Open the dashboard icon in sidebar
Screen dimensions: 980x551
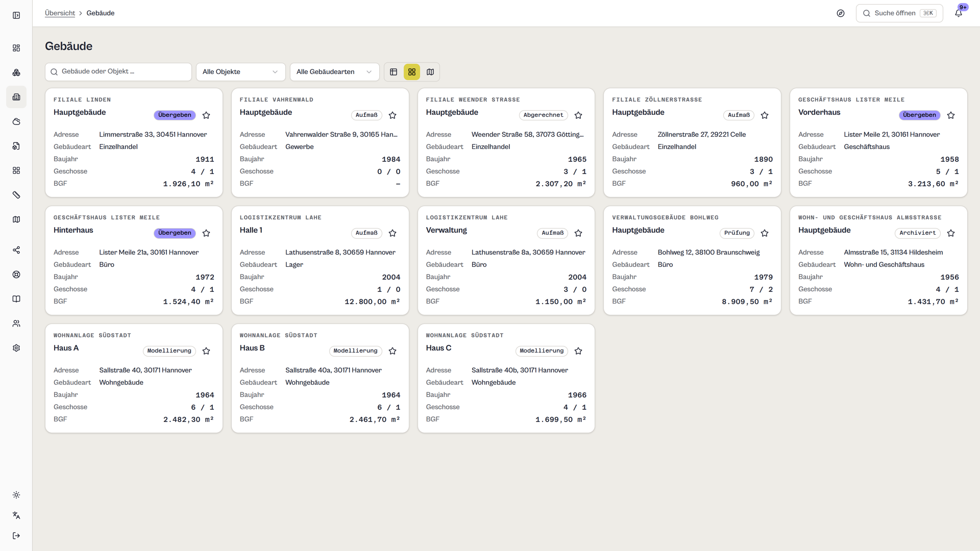16,48
